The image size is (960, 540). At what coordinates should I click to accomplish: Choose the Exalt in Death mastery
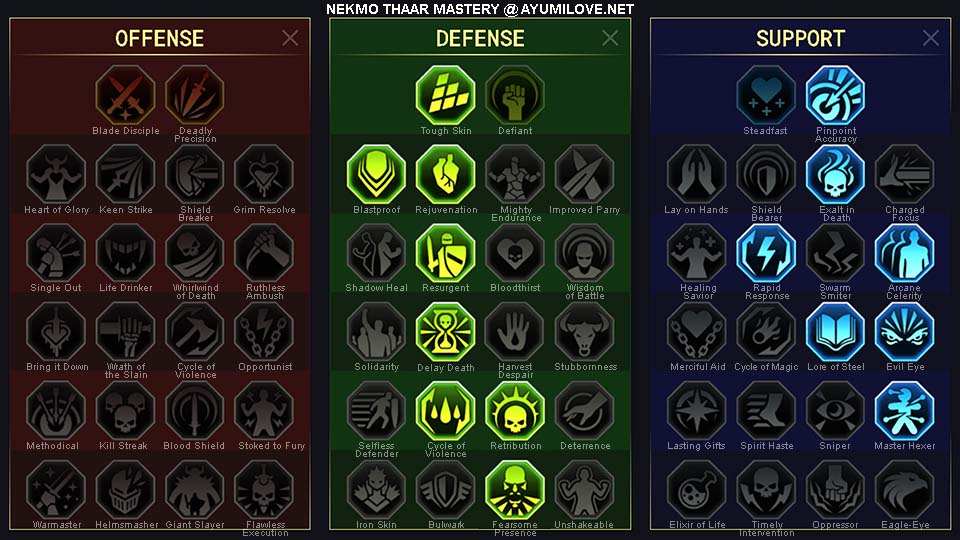[835, 174]
